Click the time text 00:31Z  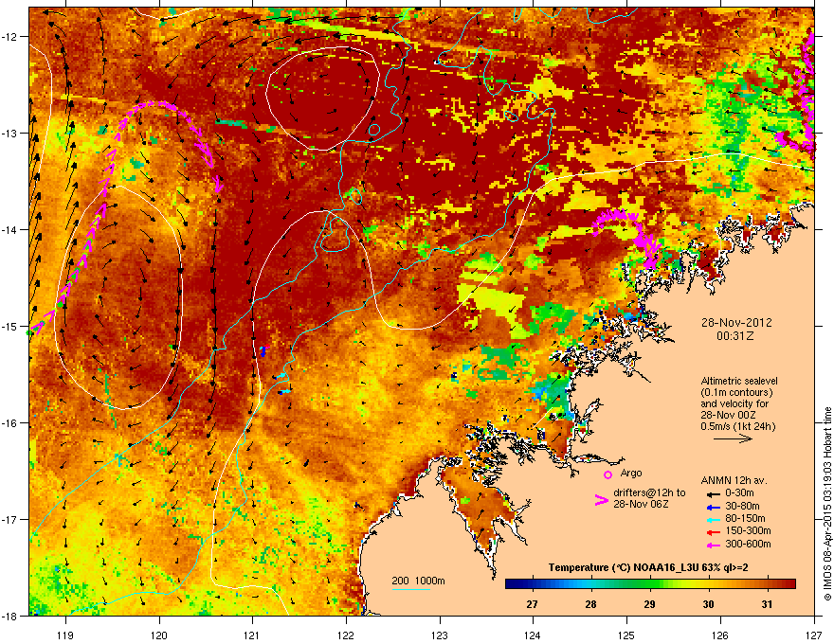coord(735,336)
